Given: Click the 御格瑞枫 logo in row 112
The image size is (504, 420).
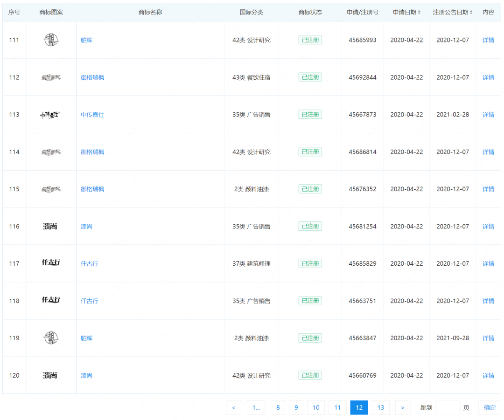Looking at the screenshot, I should pyautogui.click(x=51, y=77).
